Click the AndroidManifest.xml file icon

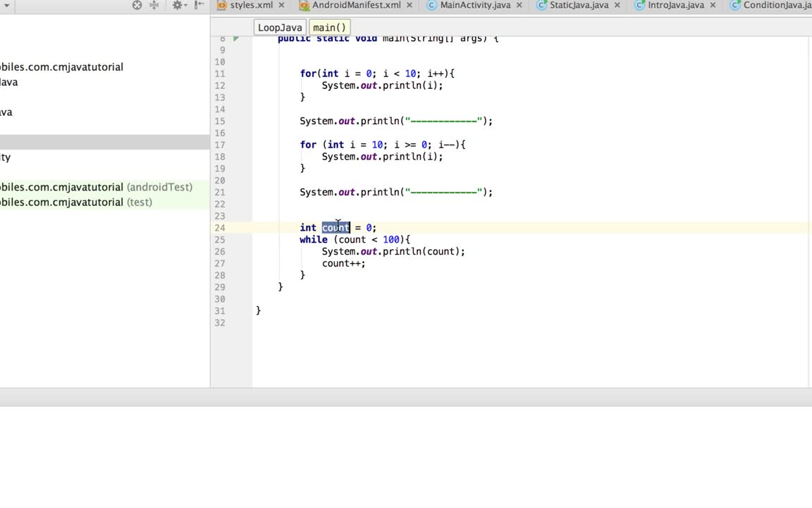point(304,5)
